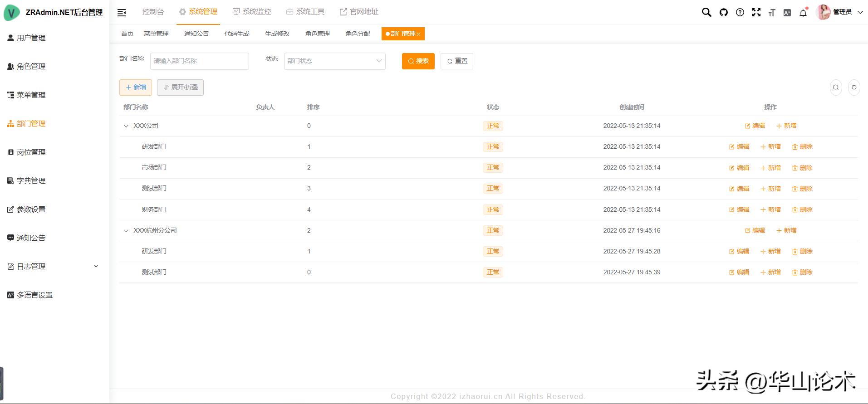This screenshot has width=868, height=404.
Task: Open the font size setting icon
Action: tap(771, 13)
